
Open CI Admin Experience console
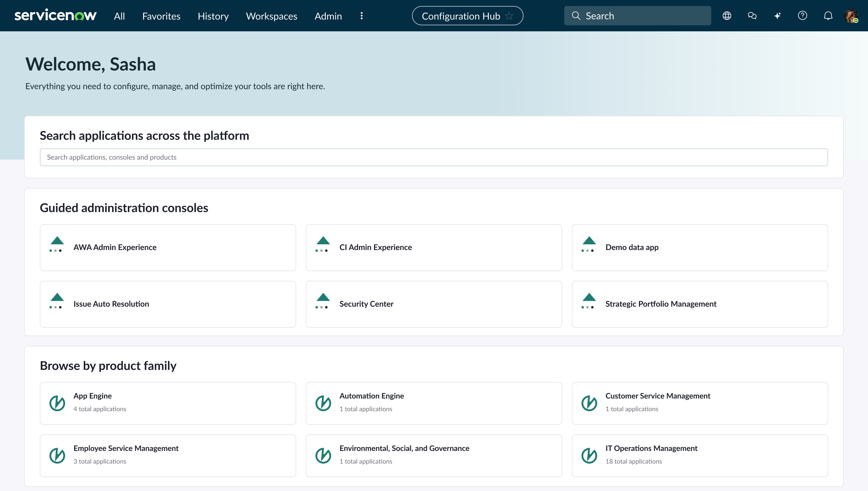[434, 248]
